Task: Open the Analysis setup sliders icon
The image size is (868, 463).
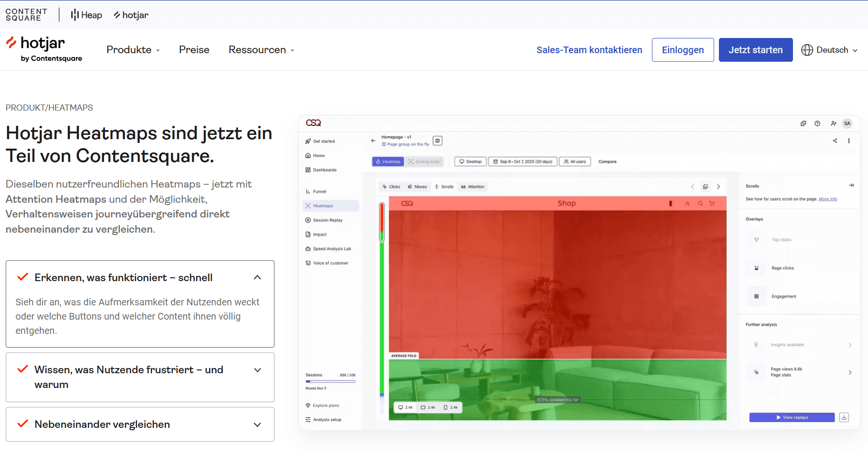Action: tap(308, 419)
